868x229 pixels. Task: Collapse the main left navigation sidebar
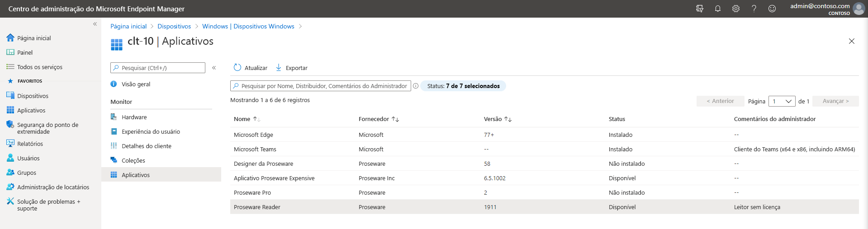click(x=95, y=24)
